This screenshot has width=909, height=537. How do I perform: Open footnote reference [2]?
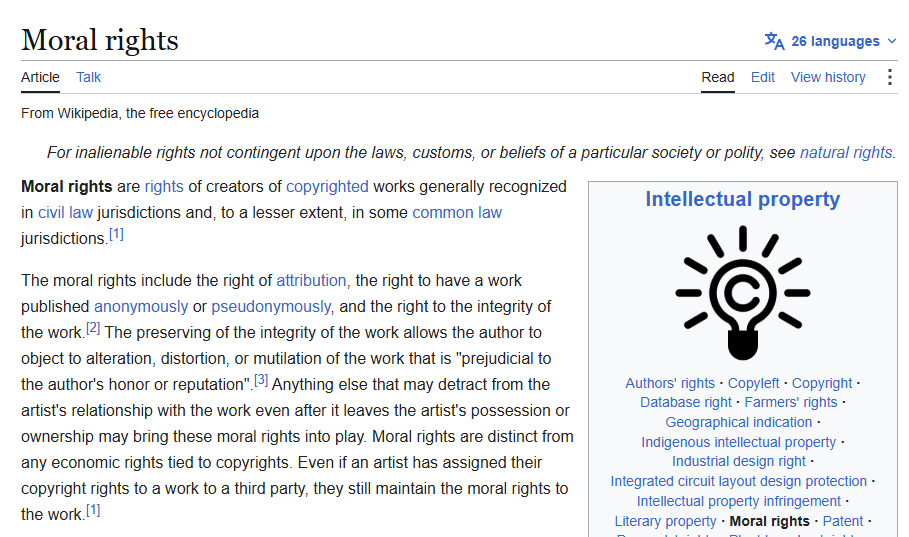(93, 328)
